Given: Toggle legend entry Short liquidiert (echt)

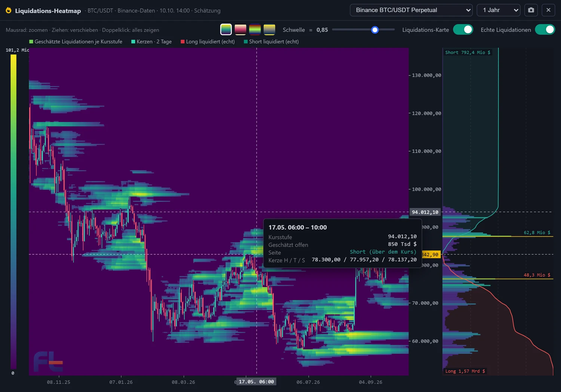Looking at the screenshot, I should [272, 42].
